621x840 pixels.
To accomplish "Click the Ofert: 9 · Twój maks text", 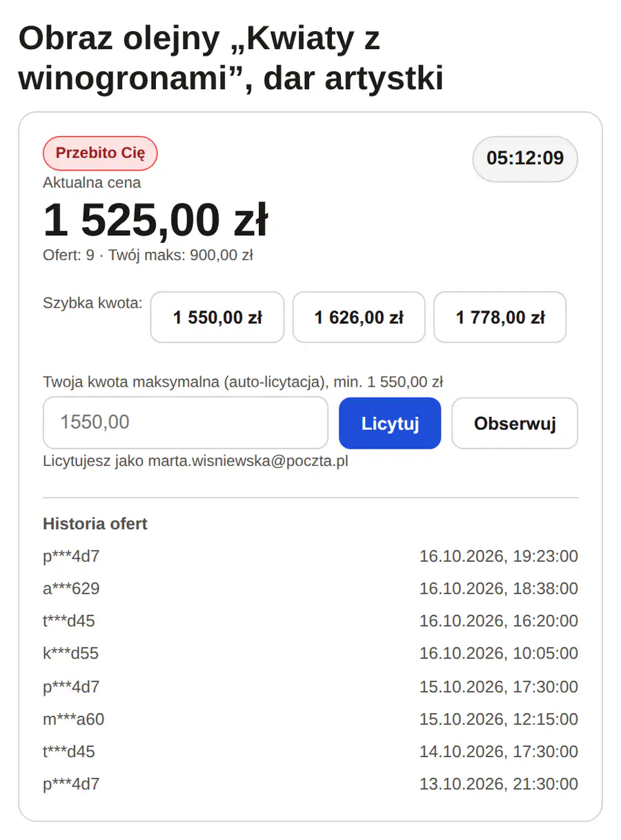I will pyautogui.click(x=148, y=255).
